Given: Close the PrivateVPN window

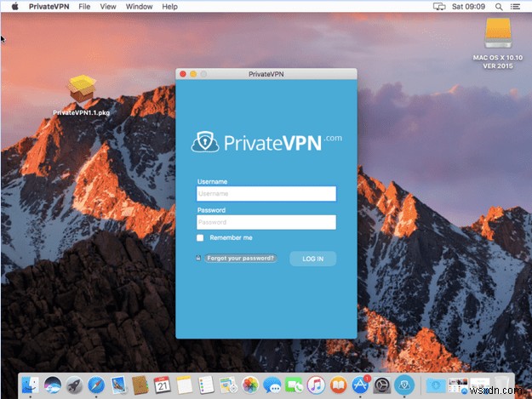Looking at the screenshot, I should click(183, 74).
